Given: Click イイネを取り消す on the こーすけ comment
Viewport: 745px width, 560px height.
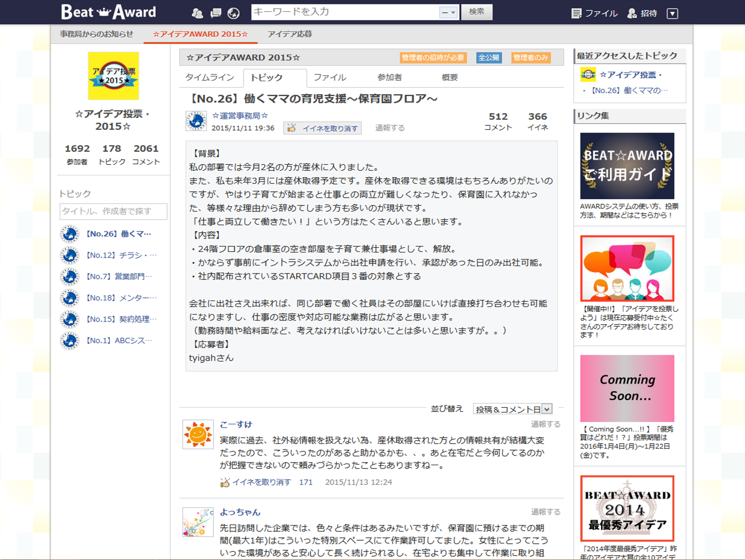Looking at the screenshot, I should pos(255,482).
